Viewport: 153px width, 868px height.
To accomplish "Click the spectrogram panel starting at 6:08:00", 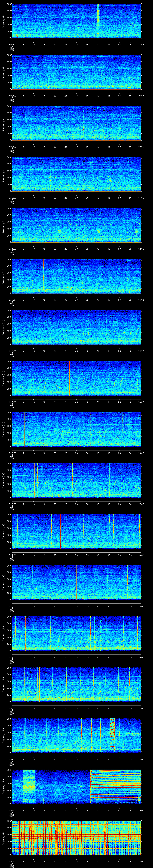I will 76,72.
